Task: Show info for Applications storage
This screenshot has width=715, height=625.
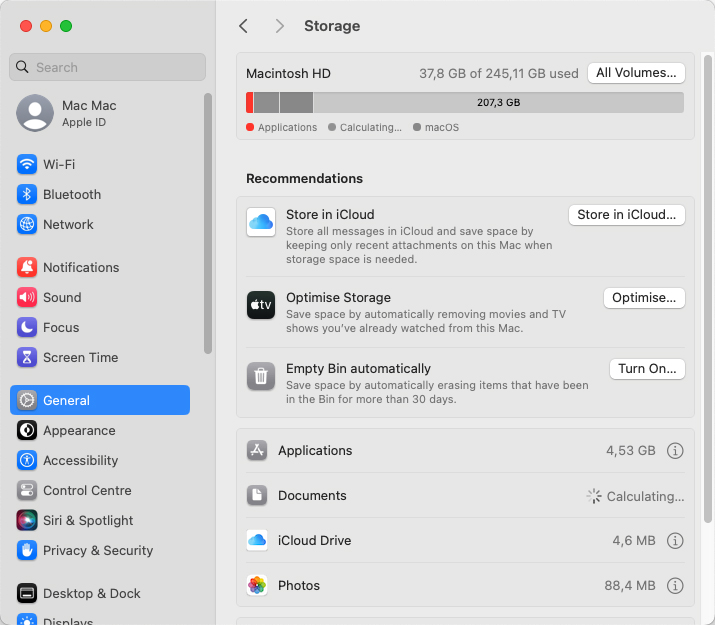Action: (x=675, y=450)
